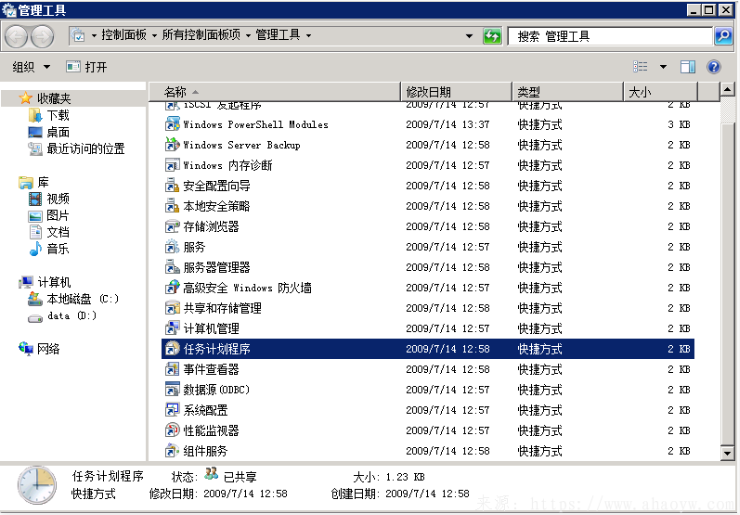Click the 搜索 管理工具 search field

point(610,36)
